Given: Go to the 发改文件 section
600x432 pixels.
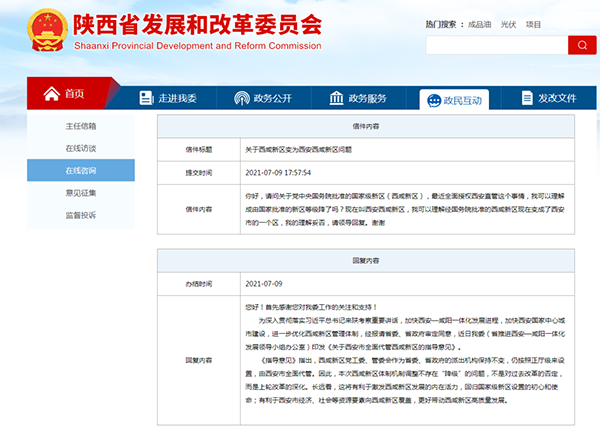Looking at the screenshot, I should point(556,98).
